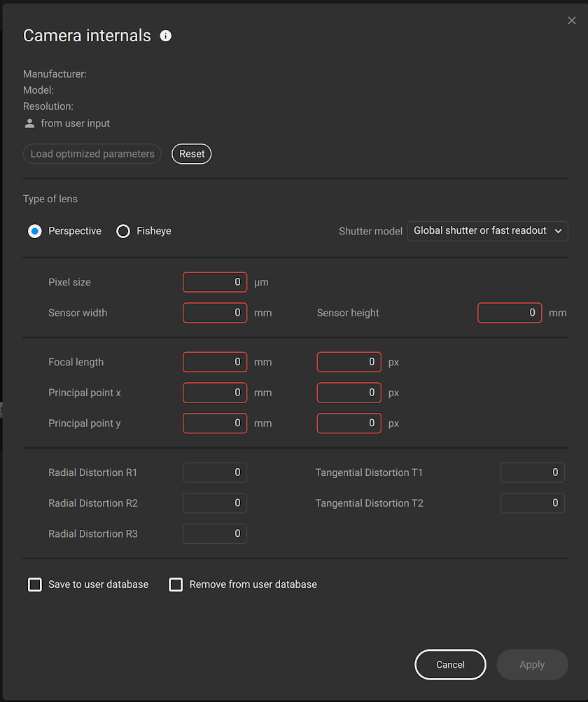The image size is (588, 702).
Task: Select the Fisheye lens type
Action: [x=123, y=231]
